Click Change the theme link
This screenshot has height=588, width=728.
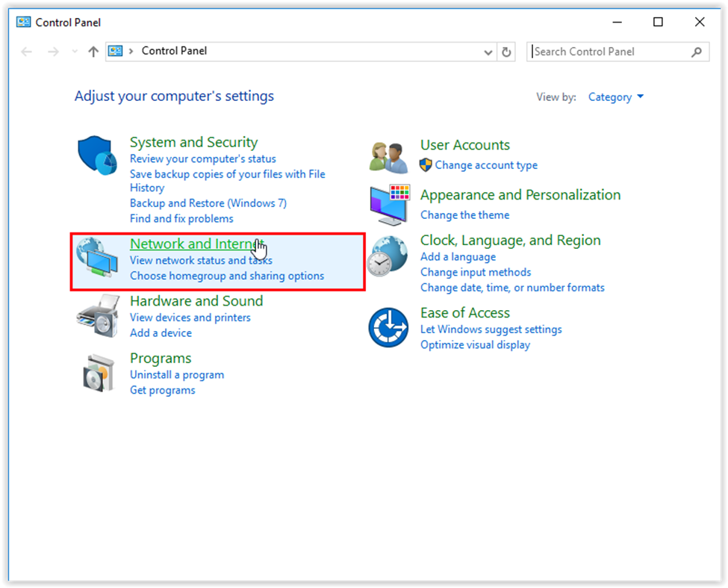pyautogui.click(x=464, y=215)
